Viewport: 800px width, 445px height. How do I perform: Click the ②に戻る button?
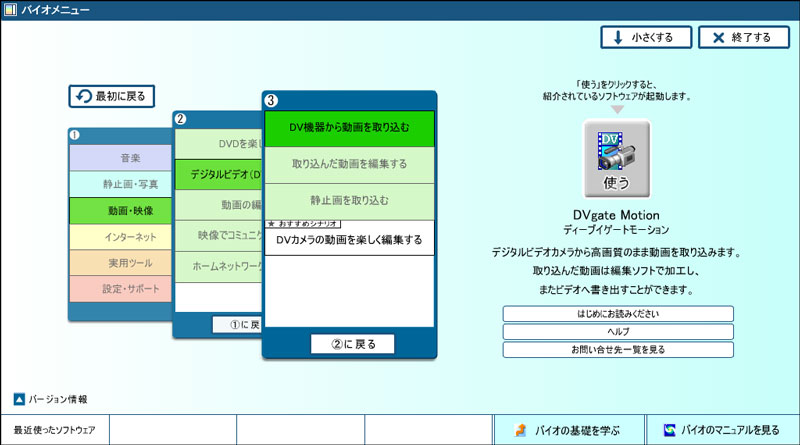[352, 344]
